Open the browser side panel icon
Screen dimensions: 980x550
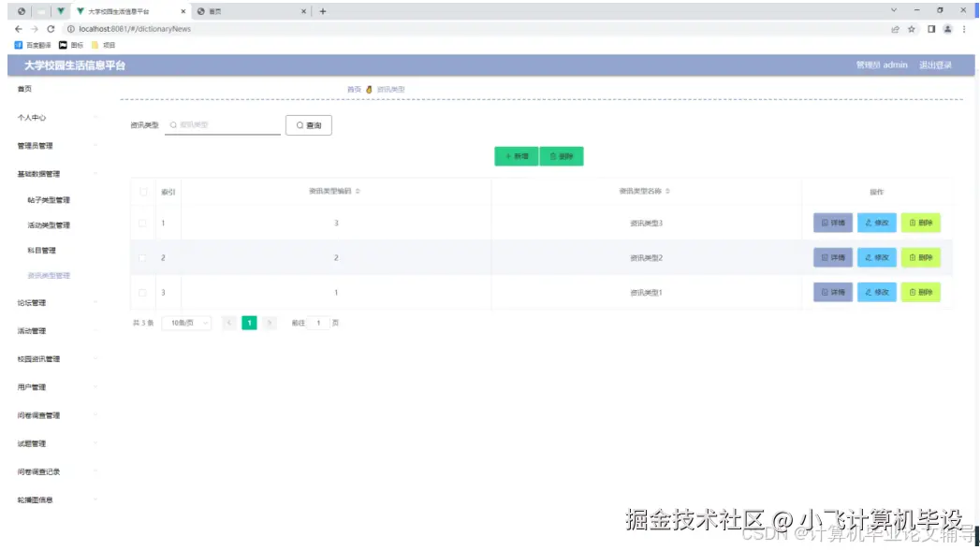(931, 29)
